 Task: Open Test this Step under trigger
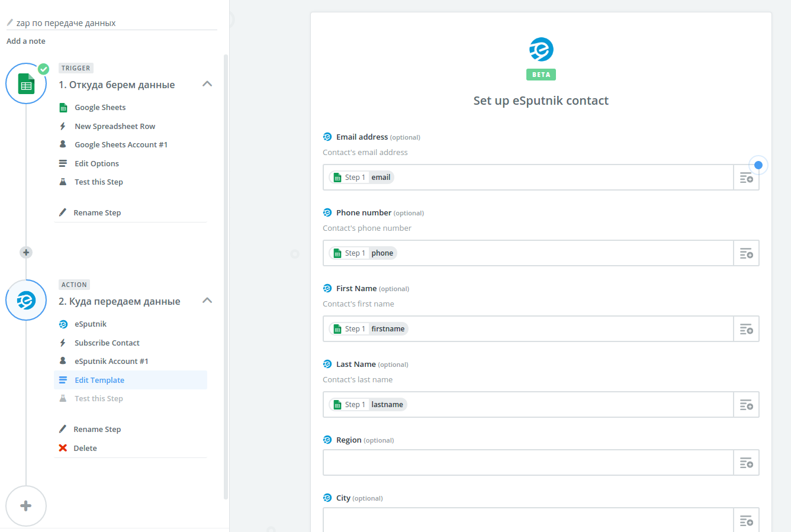tap(99, 182)
